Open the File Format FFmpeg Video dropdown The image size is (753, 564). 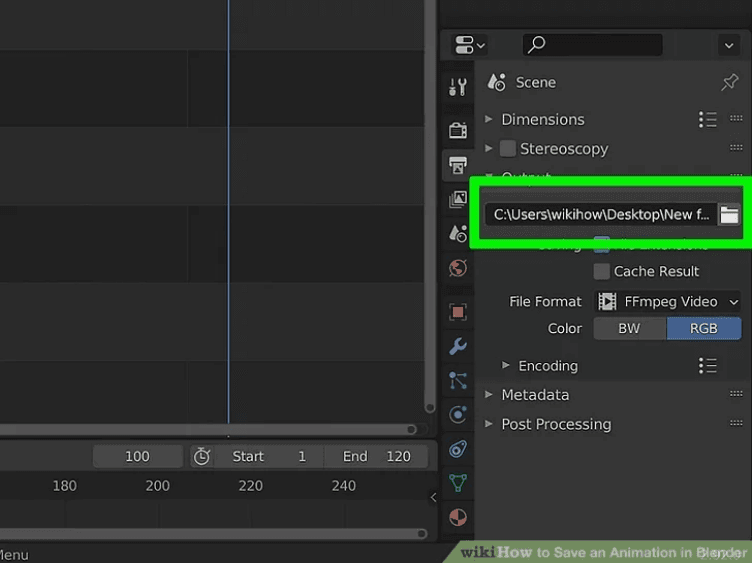coord(668,301)
